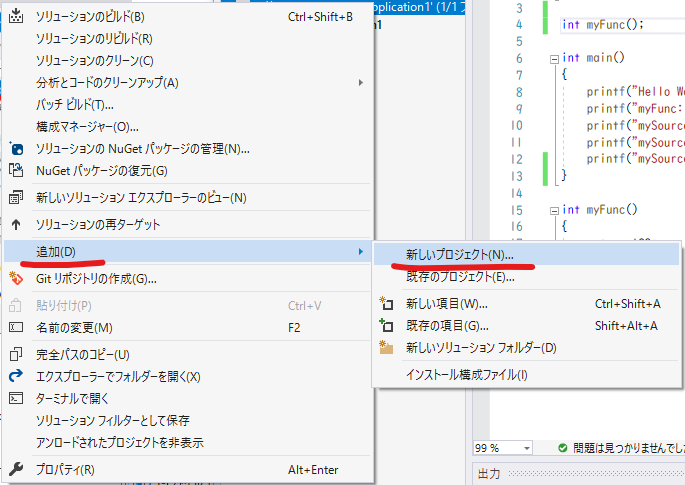Click the new item (新しい項目) icon
This screenshot has width=685, height=485.
coord(387,304)
